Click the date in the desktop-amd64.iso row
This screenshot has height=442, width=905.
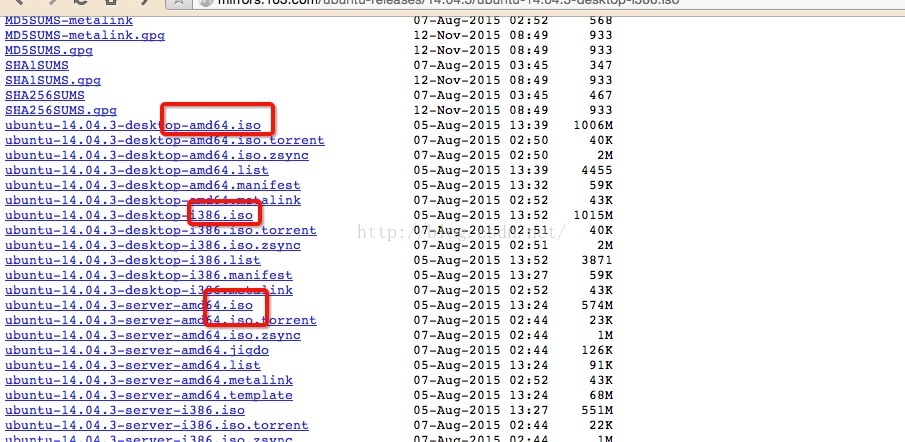(481, 125)
